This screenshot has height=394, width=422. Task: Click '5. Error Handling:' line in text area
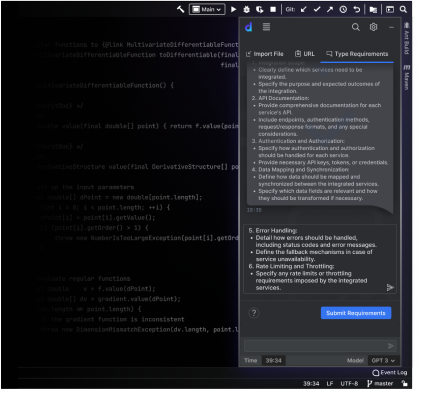(x=273, y=231)
